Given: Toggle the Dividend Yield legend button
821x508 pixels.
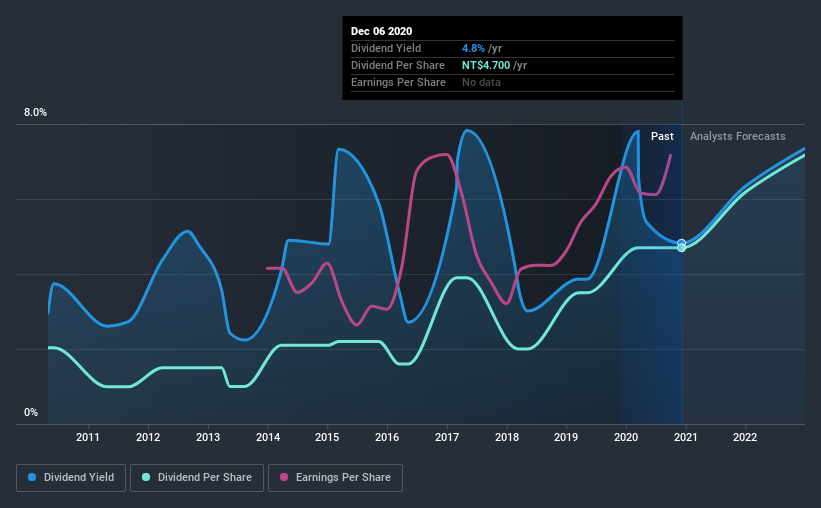Looking at the screenshot, I should pyautogui.click(x=71, y=478).
